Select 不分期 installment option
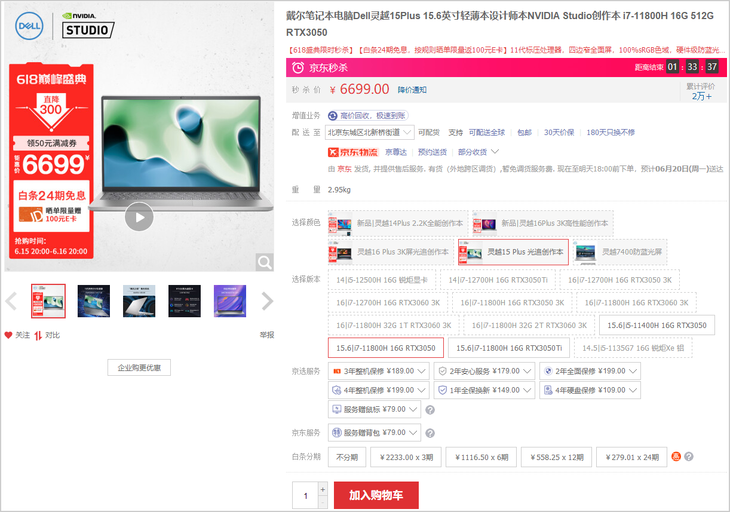730x512 pixels. click(x=346, y=457)
